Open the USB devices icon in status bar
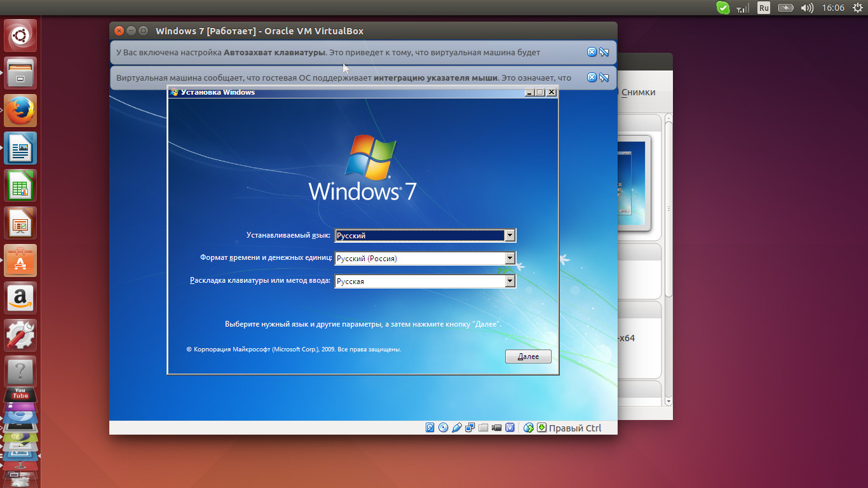This screenshot has width=868, height=488. coord(456,428)
